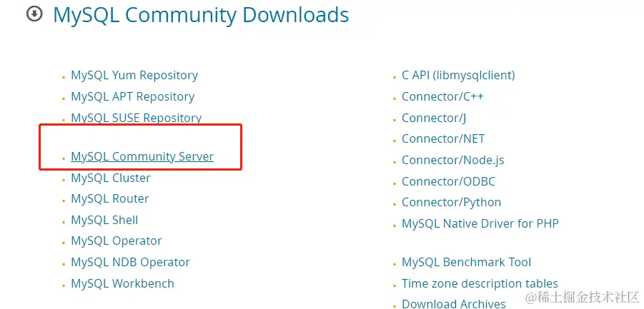Open MySQL Benchmark Tool link
The image size is (644, 309).
(466, 263)
